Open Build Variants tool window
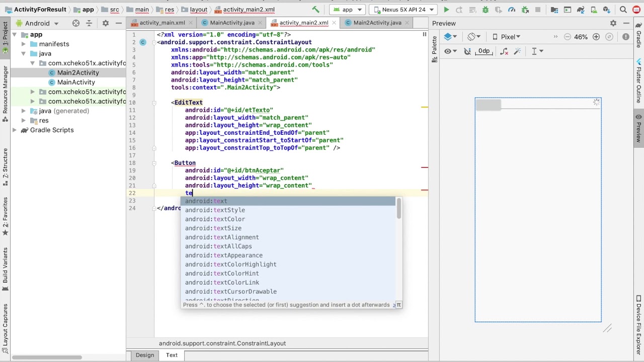This screenshot has width=644, height=362. [x=5, y=269]
